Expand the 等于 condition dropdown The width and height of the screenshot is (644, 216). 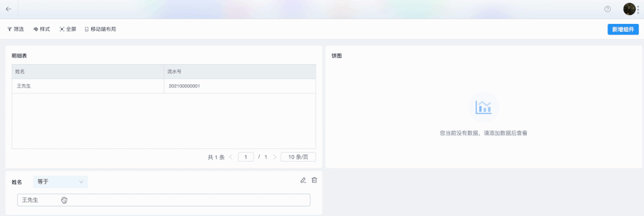point(60,181)
